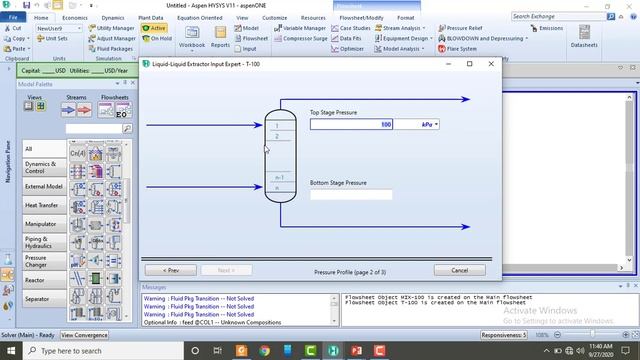This screenshot has width=640, height=360.
Task: Set solver to Active
Action: pyautogui.click(x=154, y=28)
